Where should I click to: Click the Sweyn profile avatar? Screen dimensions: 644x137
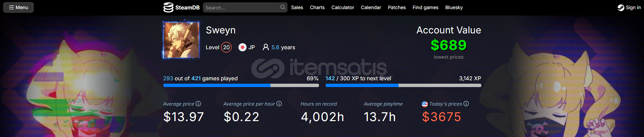pyautogui.click(x=181, y=40)
